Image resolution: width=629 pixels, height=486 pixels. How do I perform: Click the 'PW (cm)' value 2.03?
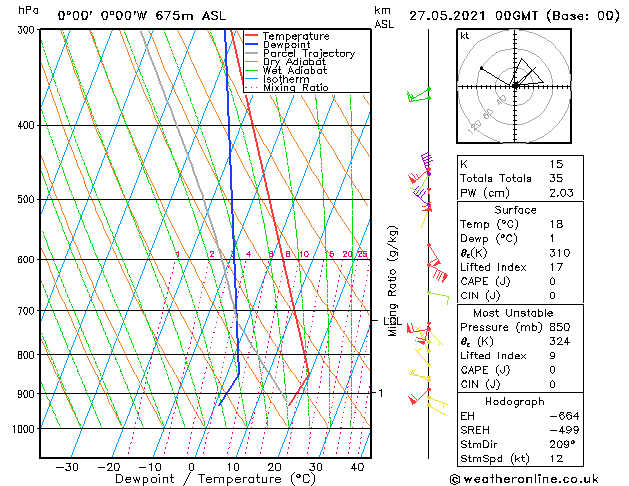[x=561, y=193]
